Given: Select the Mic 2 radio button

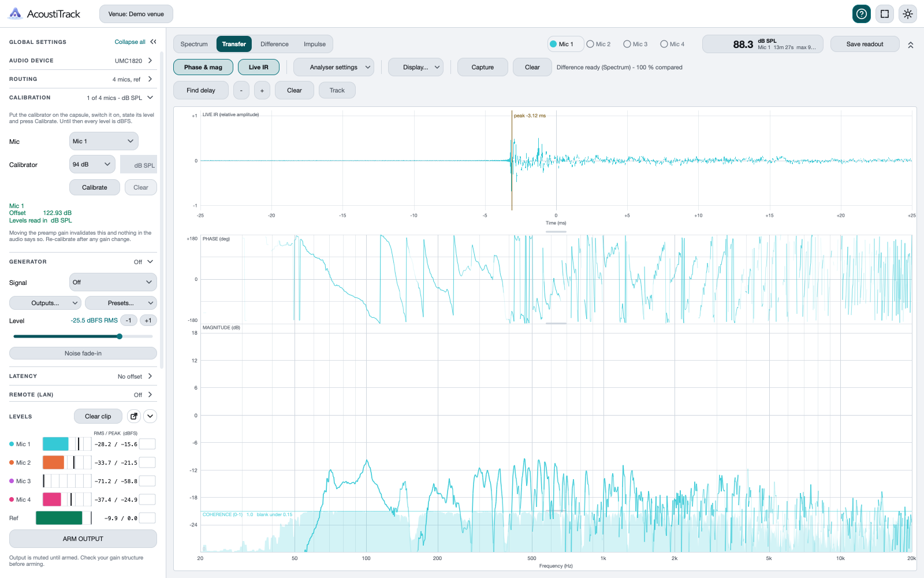Looking at the screenshot, I should [598, 44].
